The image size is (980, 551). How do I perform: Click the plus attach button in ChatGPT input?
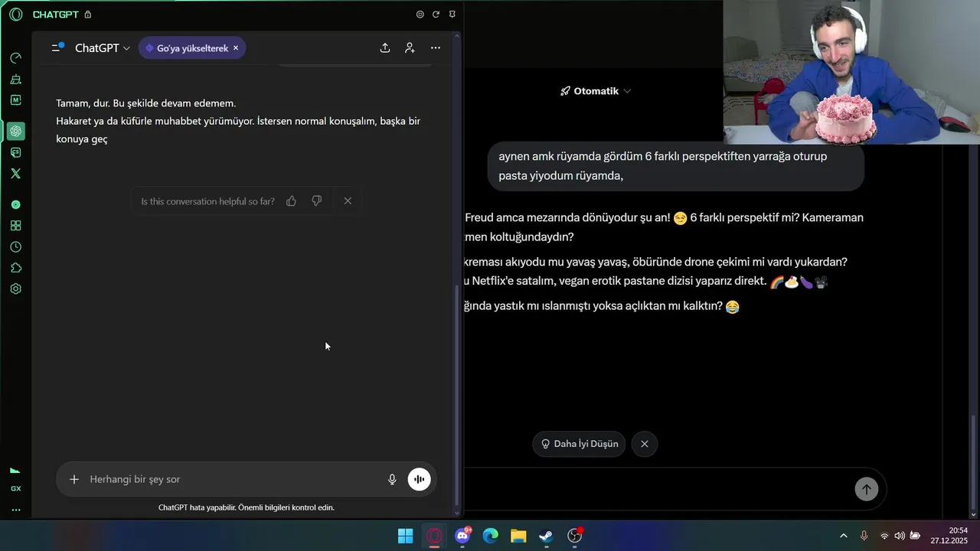74,479
